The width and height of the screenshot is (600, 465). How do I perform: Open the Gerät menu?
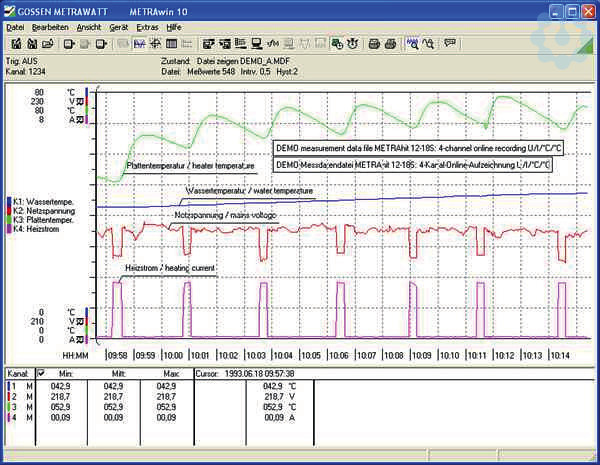point(118,28)
